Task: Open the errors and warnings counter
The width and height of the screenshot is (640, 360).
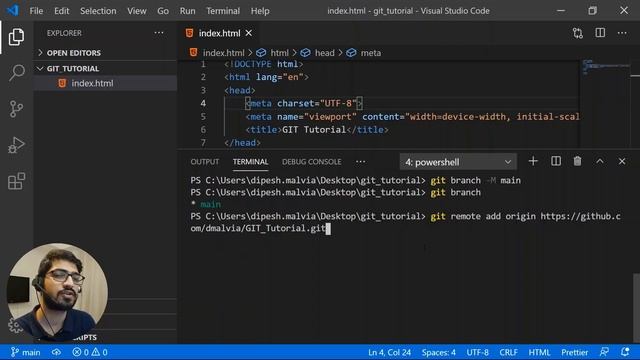Action: [x=90, y=352]
